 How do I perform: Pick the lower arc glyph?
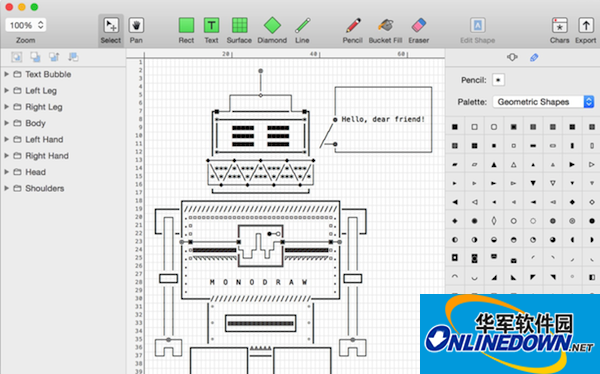(474, 278)
